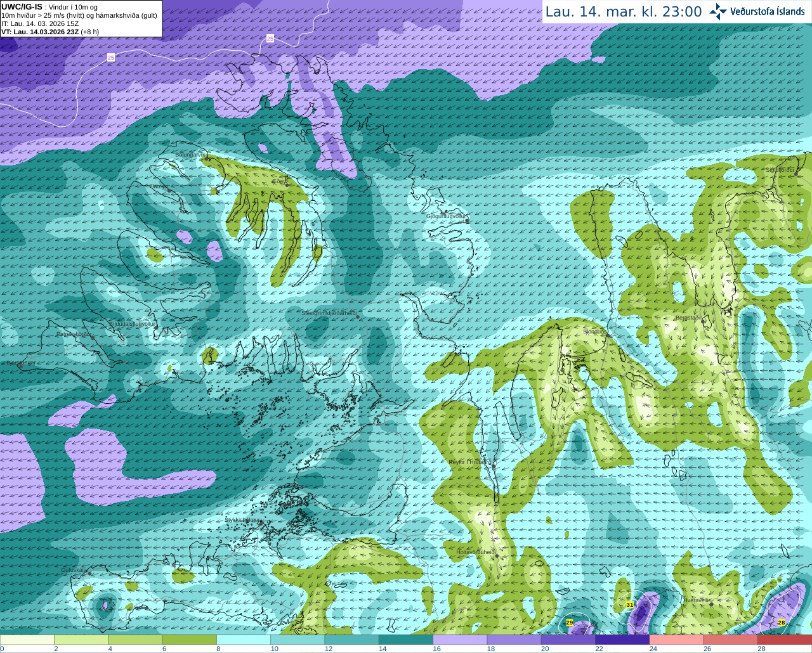Click the 8–10 m/s pale cyan legend swatch
This screenshot has height=653, width=812.
click(x=244, y=640)
